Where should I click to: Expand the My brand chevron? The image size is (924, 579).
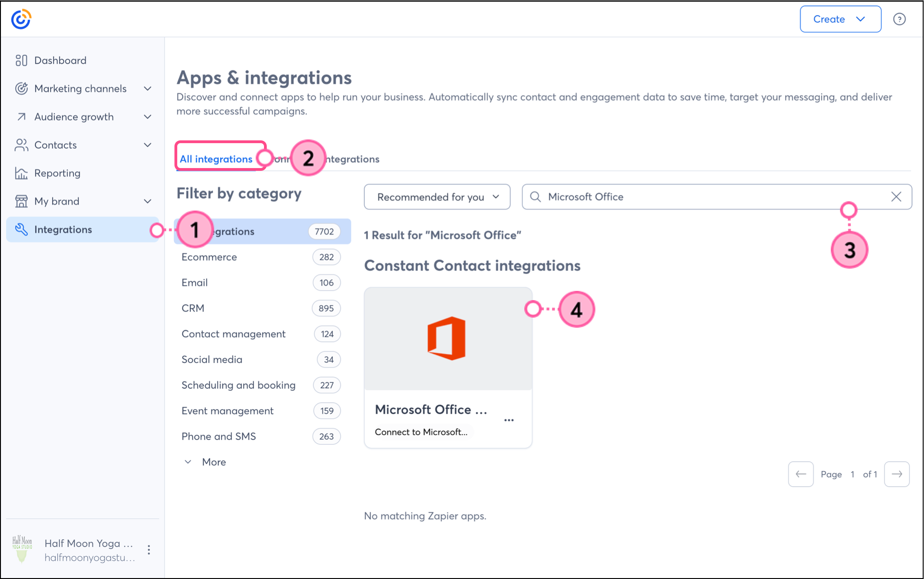pyautogui.click(x=148, y=201)
